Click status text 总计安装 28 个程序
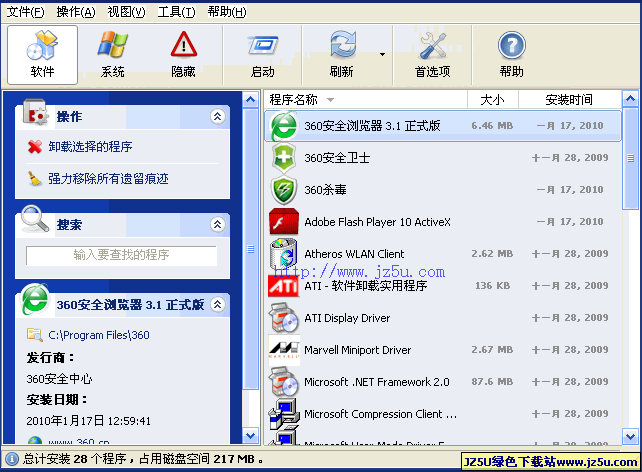Image resolution: width=642 pixels, height=472 pixels. click(x=75, y=459)
